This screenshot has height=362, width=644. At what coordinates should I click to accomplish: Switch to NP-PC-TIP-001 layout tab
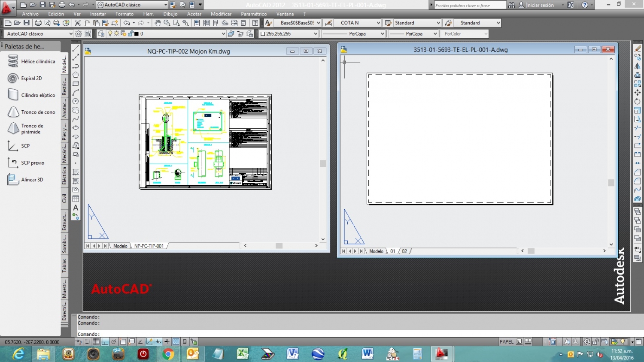[x=149, y=246]
